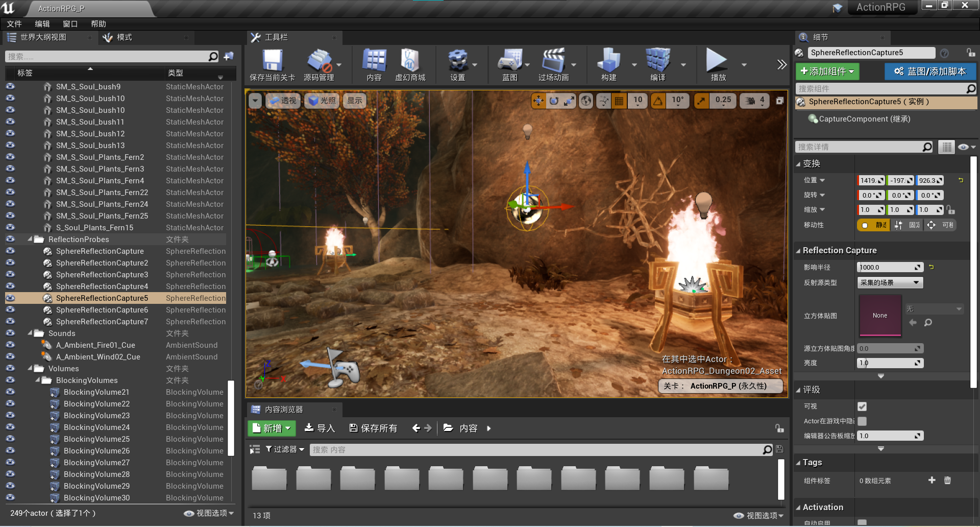Hide SphereReflectionCapture5 via its eye icon
The height and width of the screenshot is (527, 980).
click(10, 298)
